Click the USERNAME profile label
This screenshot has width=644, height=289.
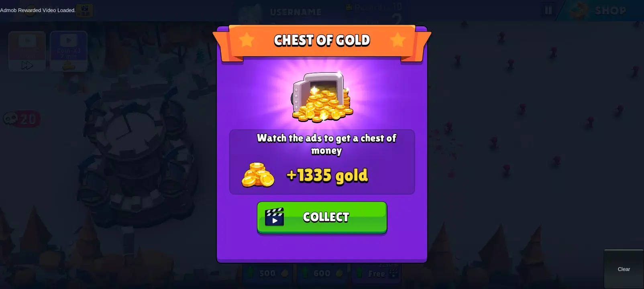(296, 12)
